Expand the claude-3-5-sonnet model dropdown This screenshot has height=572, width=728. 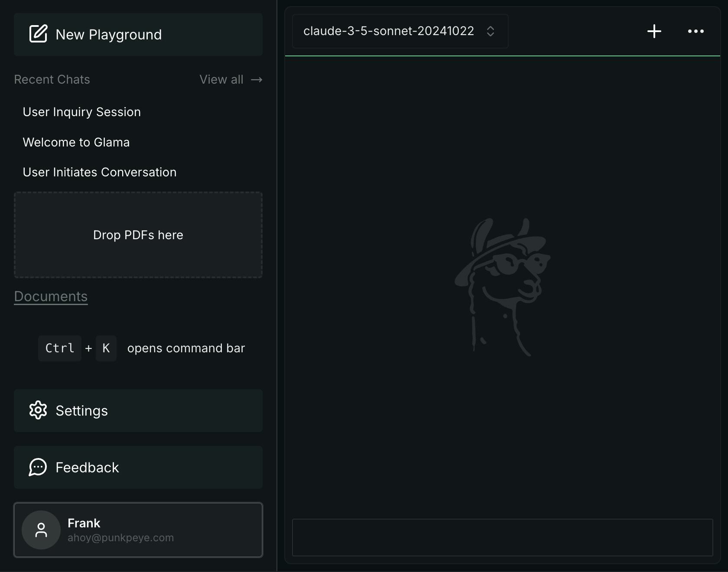(400, 31)
